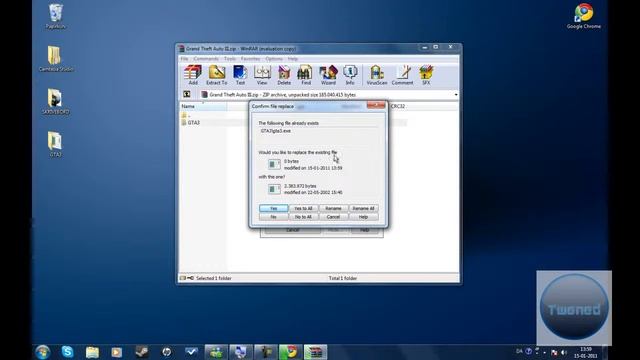Click Yes to replace the file
This screenshot has width=640, height=360.
pyautogui.click(x=273, y=208)
